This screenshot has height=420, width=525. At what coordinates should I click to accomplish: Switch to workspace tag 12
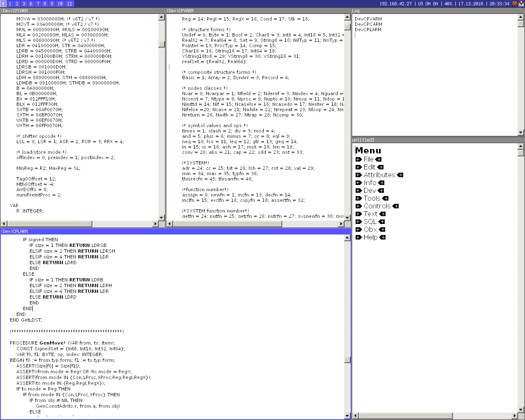click(69, 4)
